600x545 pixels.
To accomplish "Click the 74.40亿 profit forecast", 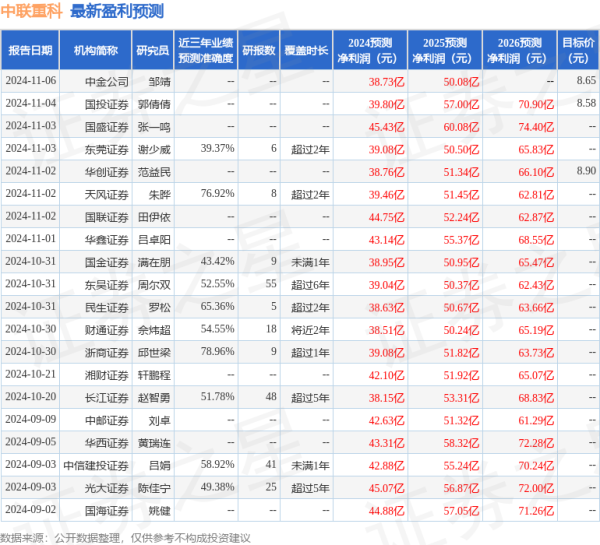I will 536,127.
